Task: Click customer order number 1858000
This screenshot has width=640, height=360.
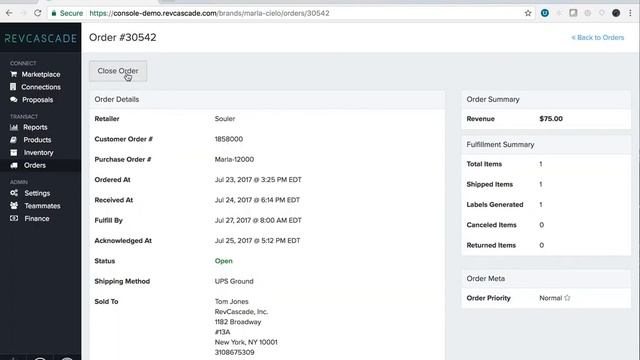Action: pyautogui.click(x=229, y=139)
